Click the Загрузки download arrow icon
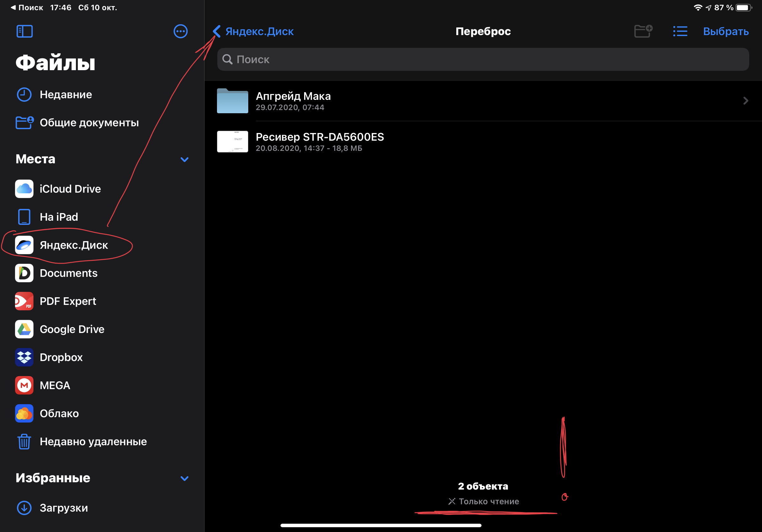Screen dimensions: 762x532 pyautogui.click(x=24, y=508)
